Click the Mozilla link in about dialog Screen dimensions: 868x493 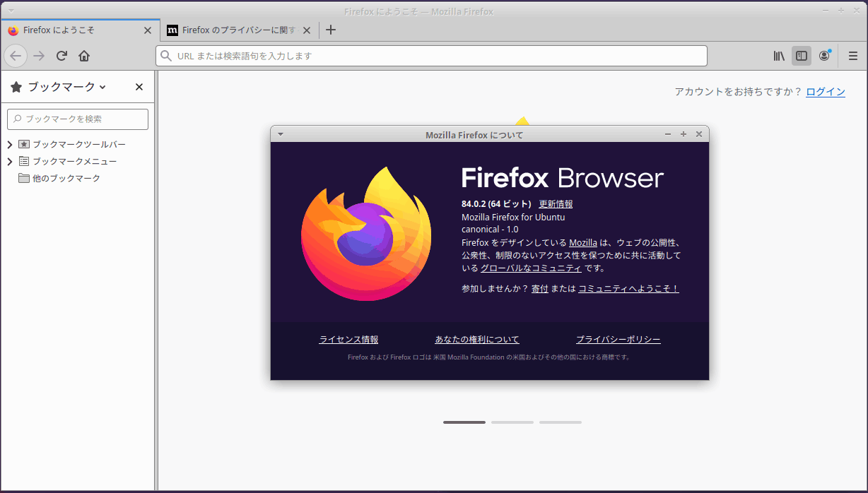(583, 242)
